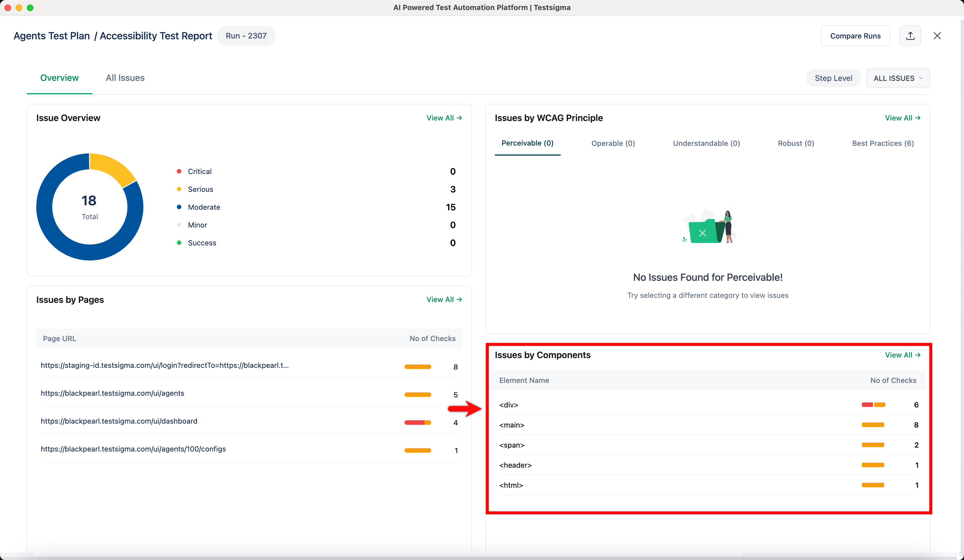Image resolution: width=964 pixels, height=560 pixels.
Task: Click the export/share upload icon
Action: [x=910, y=36]
